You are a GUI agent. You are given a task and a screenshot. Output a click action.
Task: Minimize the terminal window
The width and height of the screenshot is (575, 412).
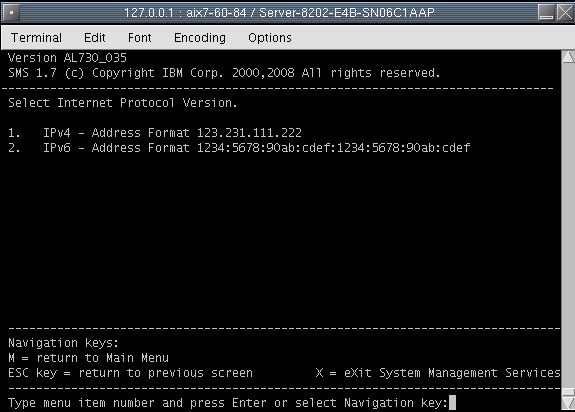click(x=546, y=12)
